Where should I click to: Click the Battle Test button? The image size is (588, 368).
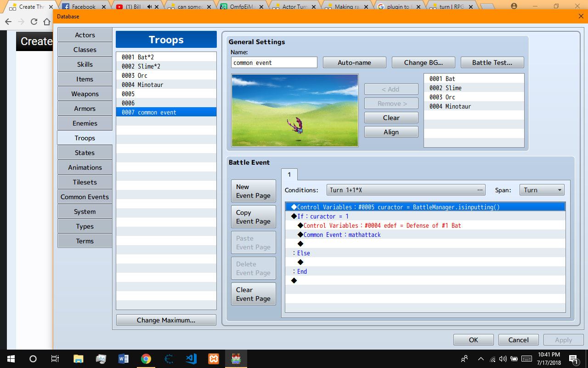coord(492,63)
